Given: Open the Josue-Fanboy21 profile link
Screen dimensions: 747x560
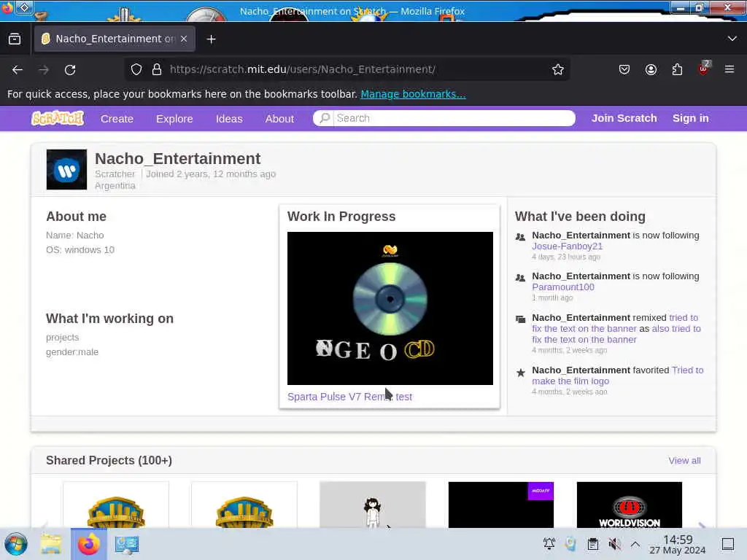Looking at the screenshot, I should [567, 246].
